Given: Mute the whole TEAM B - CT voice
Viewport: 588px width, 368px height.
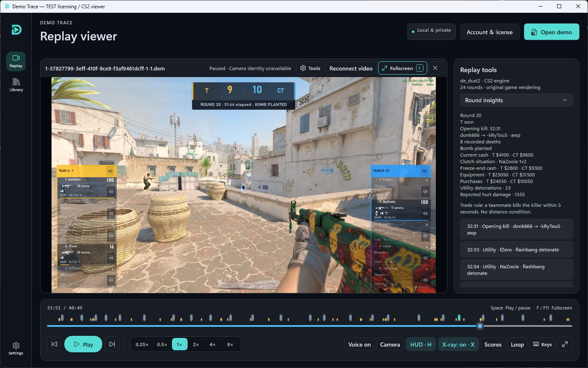Looking at the screenshot, I should tap(425, 171).
